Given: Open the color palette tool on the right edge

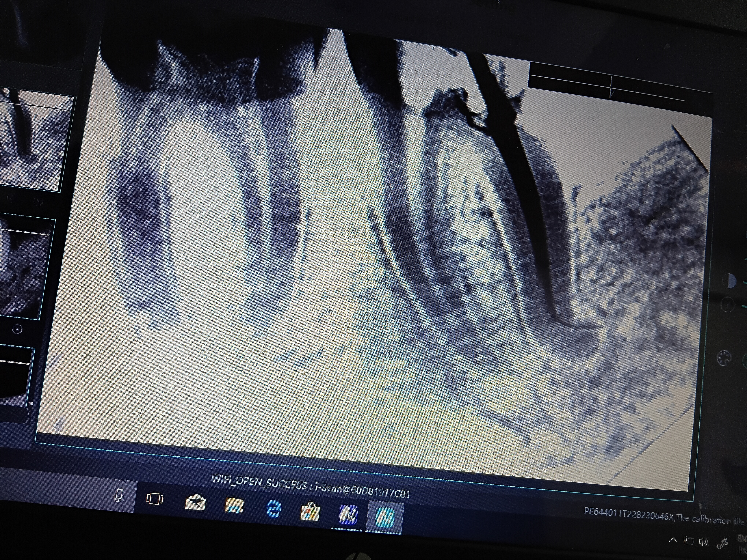Looking at the screenshot, I should click(724, 358).
